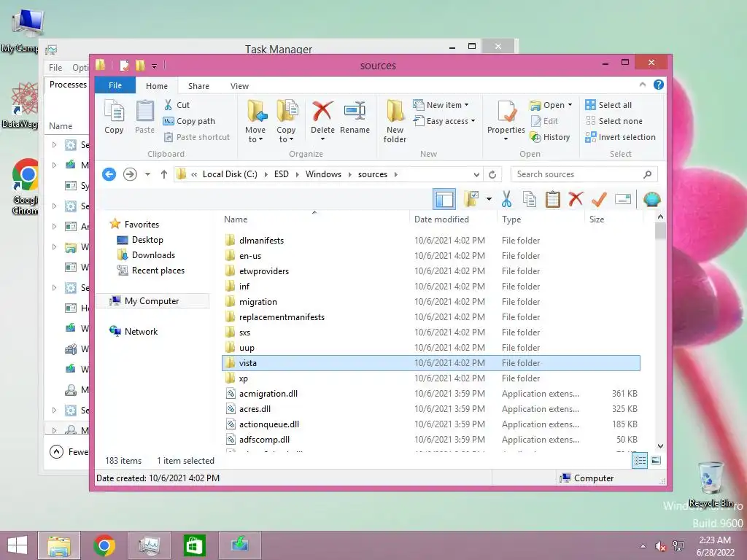Expand the Easy access dropdown
Image resolution: width=747 pixels, height=560 pixels.
pyautogui.click(x=473, y=121)
